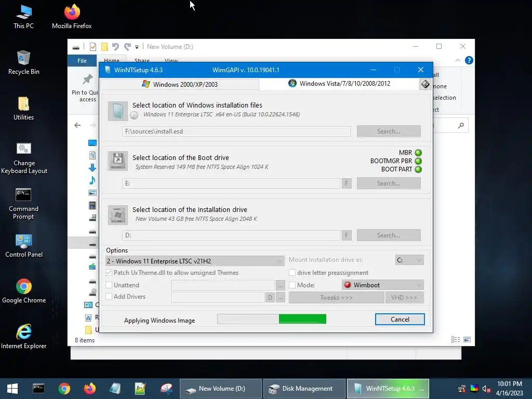Switch to New Volume (D:) taskbar window
This screenshot has height=399, width=532.
click(220, 389)
